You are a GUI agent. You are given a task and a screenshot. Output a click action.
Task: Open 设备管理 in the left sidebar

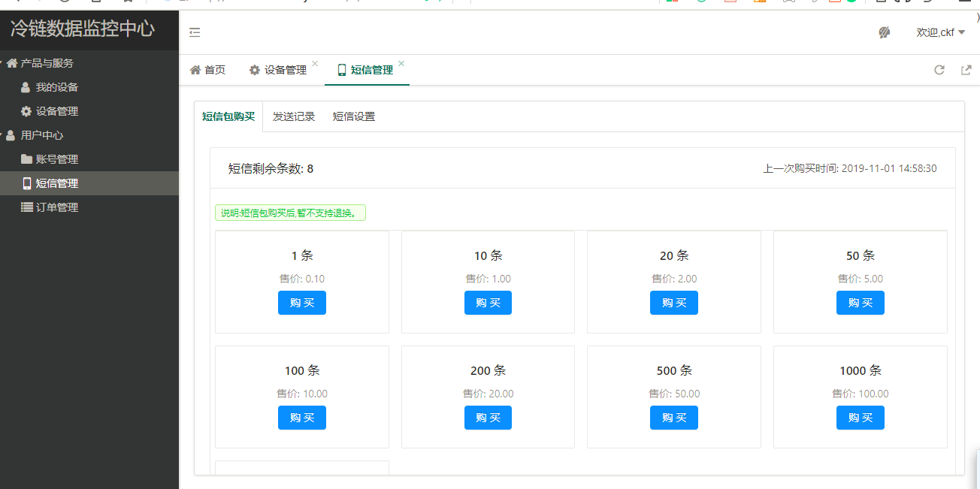pos(56,111)
